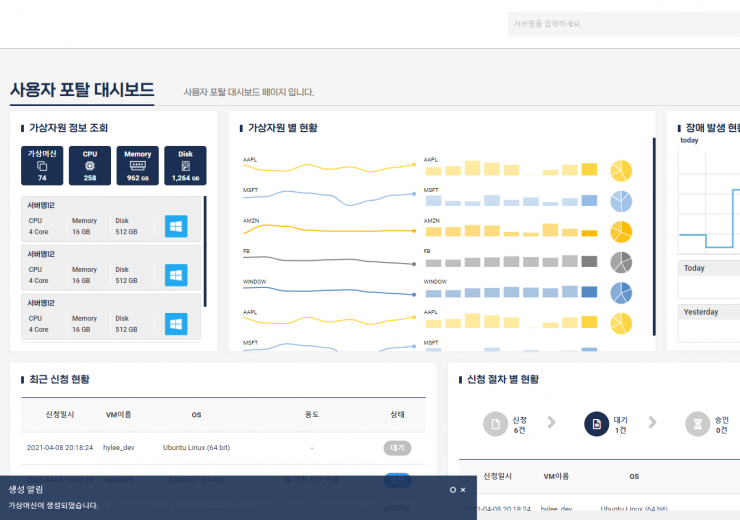Click Windows icon on the first server card
Screen dimensions: 740x520
[176, 226]
